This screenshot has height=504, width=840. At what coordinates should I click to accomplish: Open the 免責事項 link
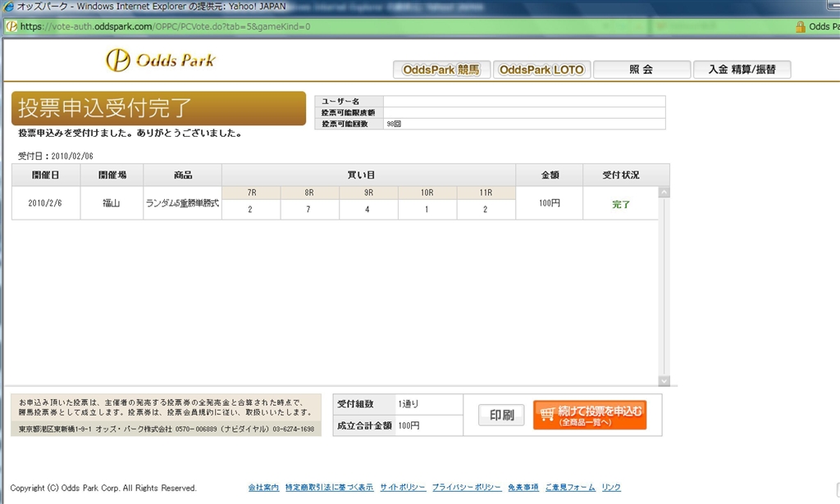pyautogui.click(x=523, y=488)
